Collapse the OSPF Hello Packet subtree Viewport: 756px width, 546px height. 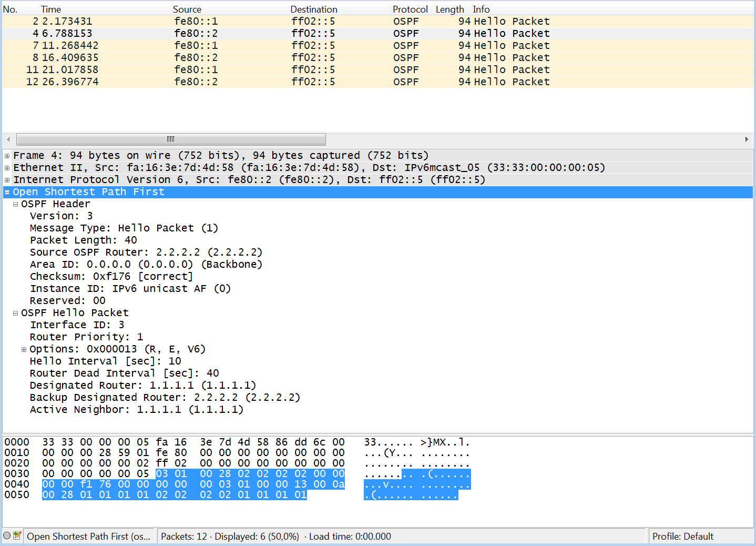point(15,313)
